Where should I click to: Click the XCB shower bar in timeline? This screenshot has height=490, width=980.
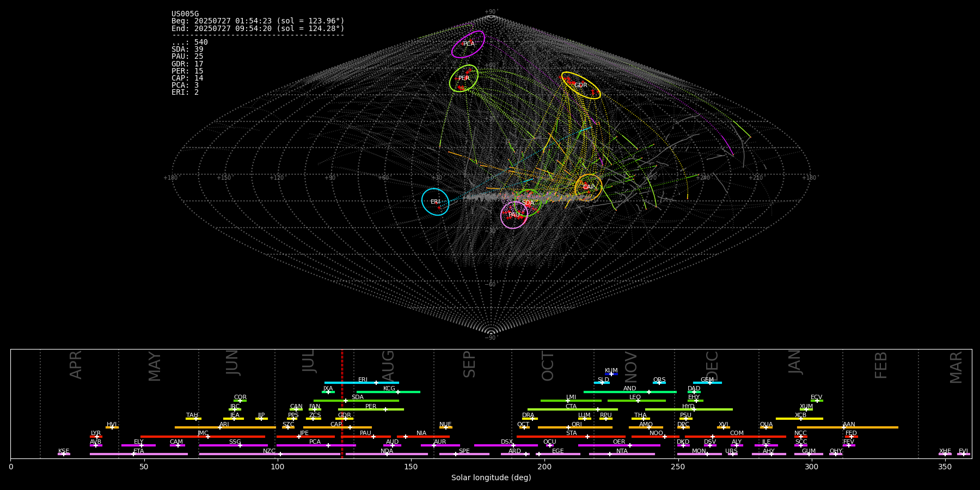coord(799,419)
